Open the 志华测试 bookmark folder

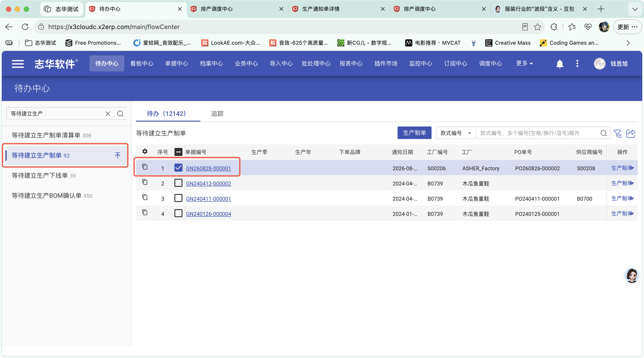coord(40,43)
